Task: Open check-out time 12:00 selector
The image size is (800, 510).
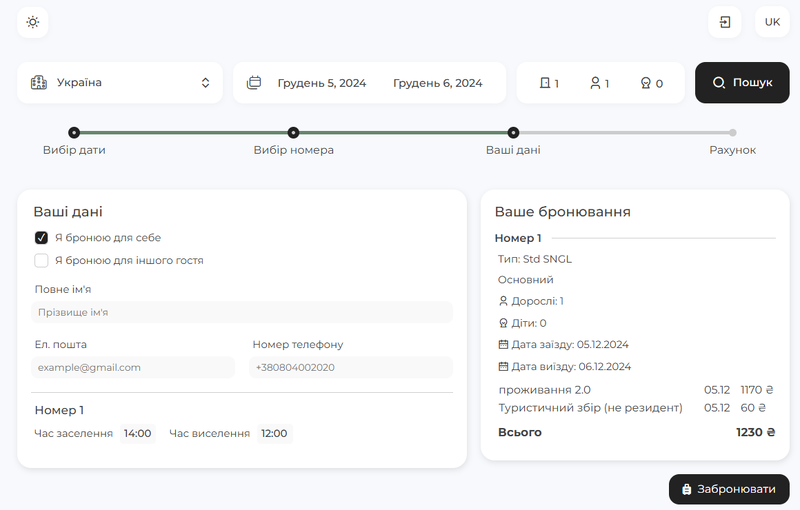Action: click(x=274, y=434)
